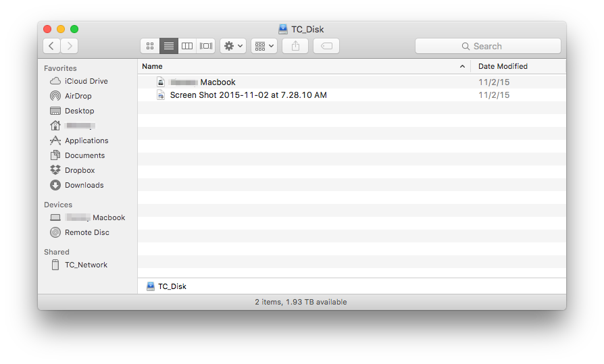Click the TC_Disk proxy icon in the title bar
Viewport: 604px width, 364px height.
coord(283,29)
